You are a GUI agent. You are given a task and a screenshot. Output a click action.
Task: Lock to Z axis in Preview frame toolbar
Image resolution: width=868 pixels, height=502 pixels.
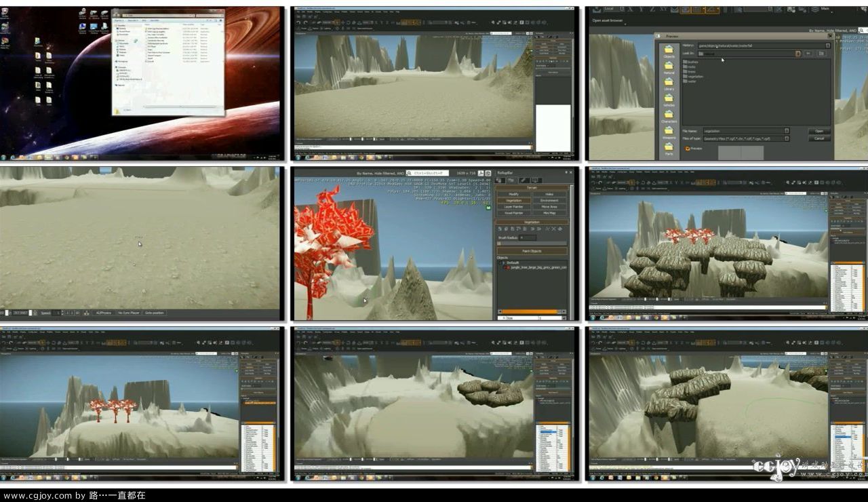click(652, 9)
